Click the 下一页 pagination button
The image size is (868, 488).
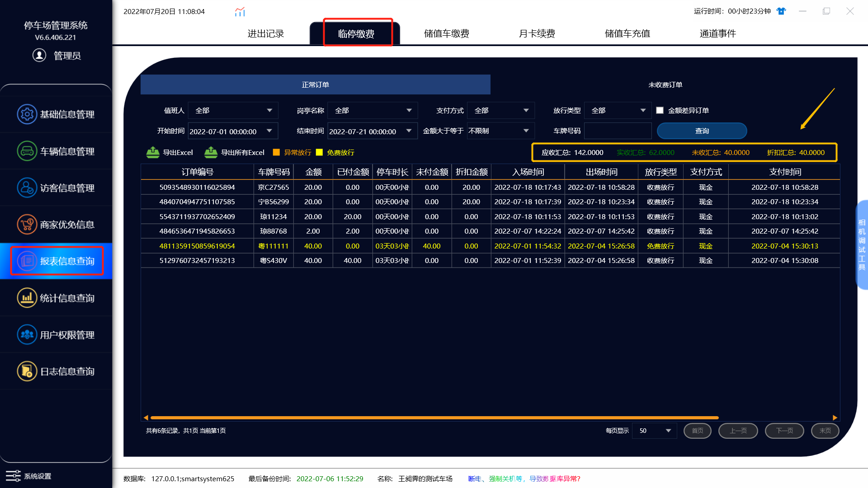(x=784, y=431)
